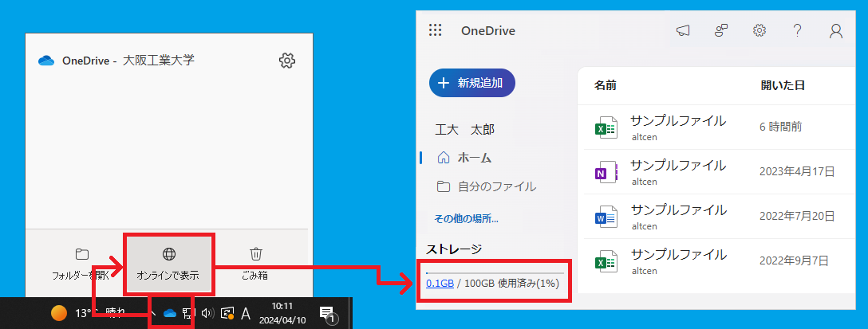Click the Excel icon of the 6 時間前 file
Viewport: 868px width, 329px height.
coord(606,127)
